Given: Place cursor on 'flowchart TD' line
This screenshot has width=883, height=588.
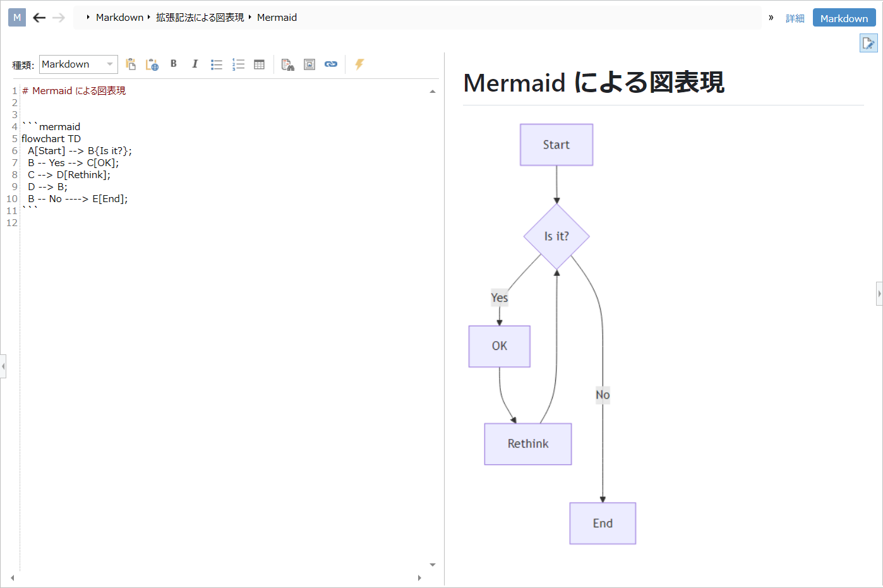Looking at the screenshot, I should 51,139.
